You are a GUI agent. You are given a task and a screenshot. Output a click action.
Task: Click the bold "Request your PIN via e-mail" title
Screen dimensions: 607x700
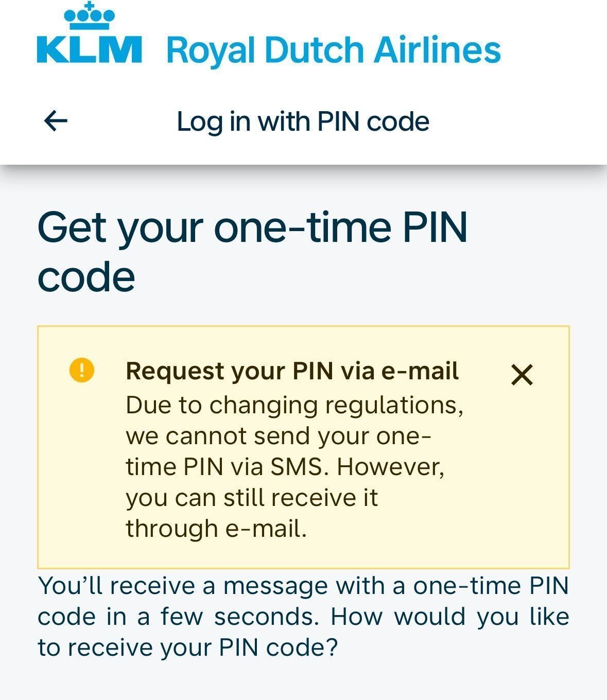292,371
